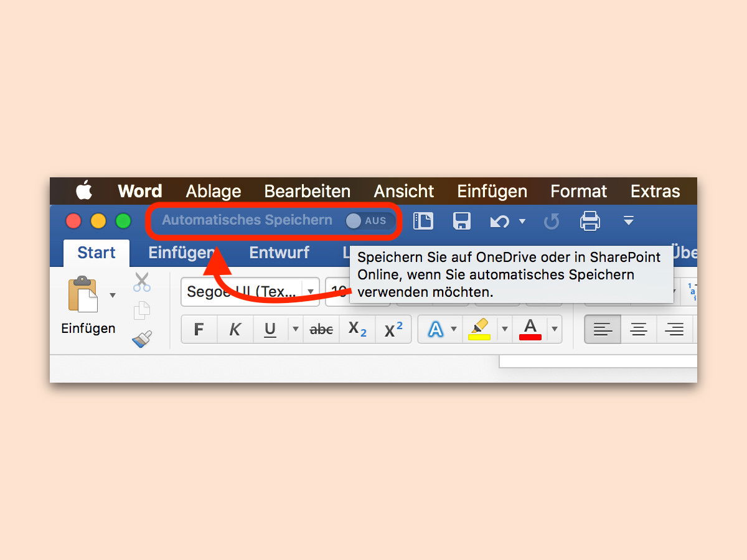Center the paragraph text
The image size is (747, 560).
[638, 329]
